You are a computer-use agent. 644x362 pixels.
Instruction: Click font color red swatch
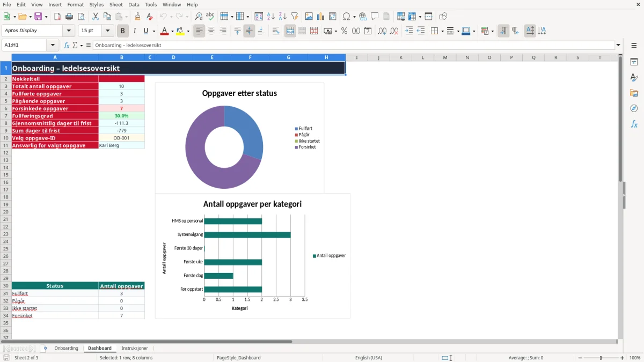[164, 31]
